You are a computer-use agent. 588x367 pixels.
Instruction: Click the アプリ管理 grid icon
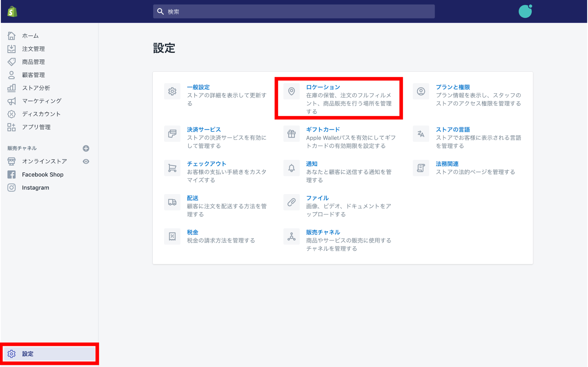pyautogui.click(x=11, y=127)
